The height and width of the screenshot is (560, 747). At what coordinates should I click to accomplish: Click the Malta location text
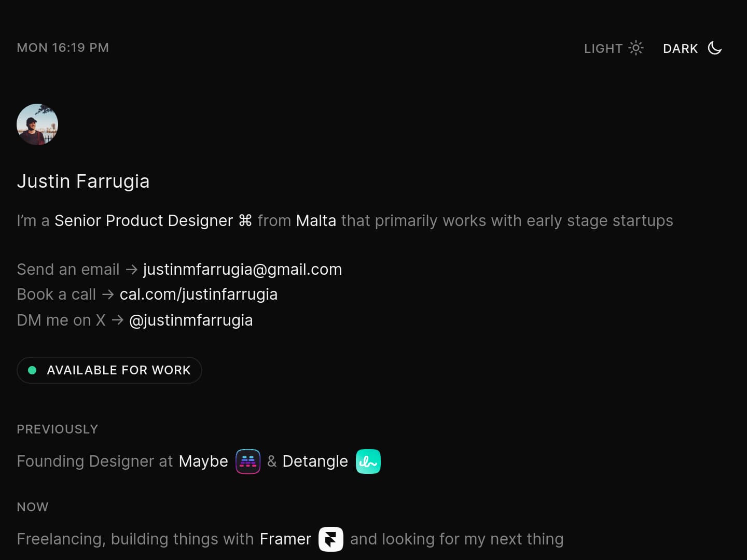point(316,221)
